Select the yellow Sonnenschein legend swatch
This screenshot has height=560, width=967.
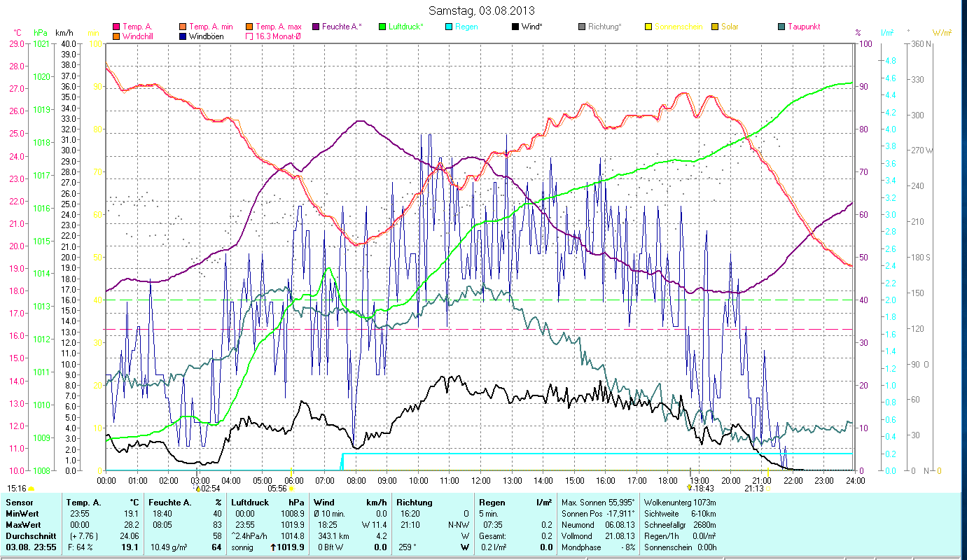click(x=648, y=27)
